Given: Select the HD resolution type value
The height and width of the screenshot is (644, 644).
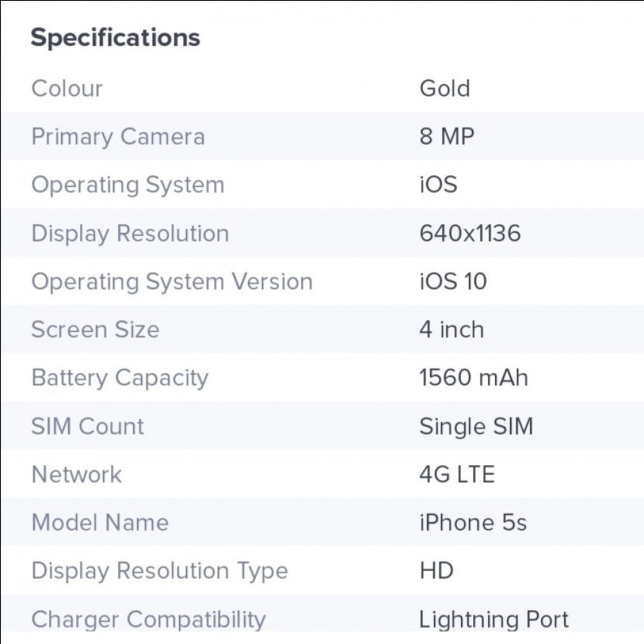Looking at the screenshot, I should pos(436,571).
